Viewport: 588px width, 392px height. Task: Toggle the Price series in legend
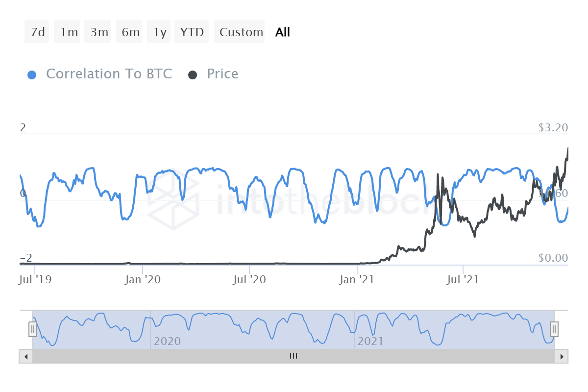click(x=222, y=74)
